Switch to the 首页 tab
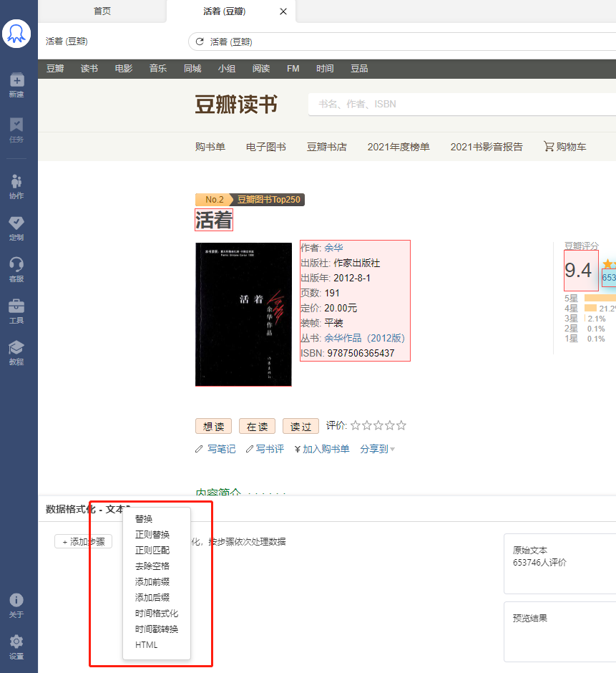The width and height of the screenshot is (616, 673). pyautogui.click(x=102, y=11)
